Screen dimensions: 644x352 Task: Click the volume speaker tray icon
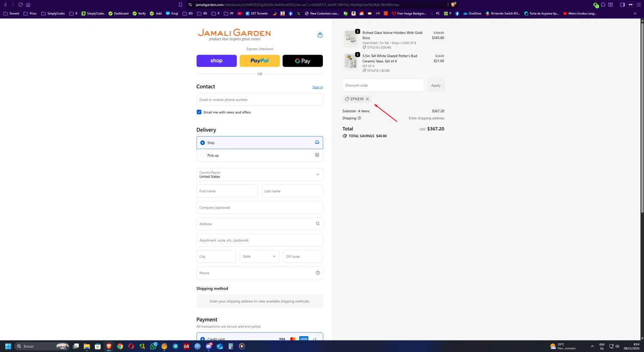coord(617,346)
